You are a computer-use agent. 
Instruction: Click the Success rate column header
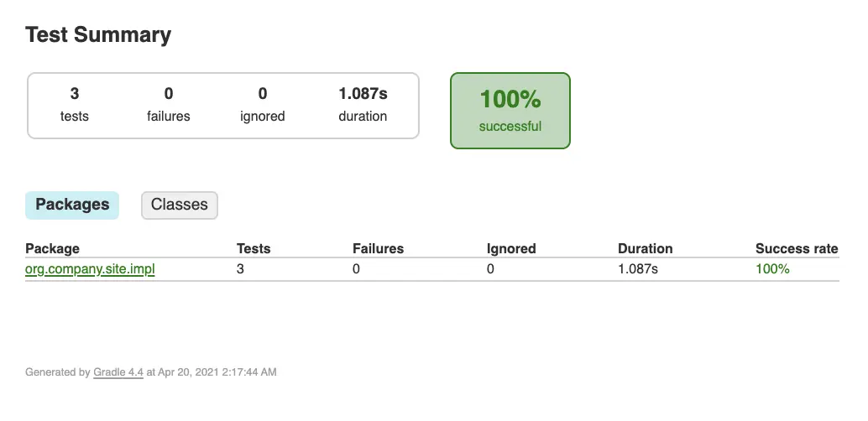pyautogui.click(x=797, y=249)
